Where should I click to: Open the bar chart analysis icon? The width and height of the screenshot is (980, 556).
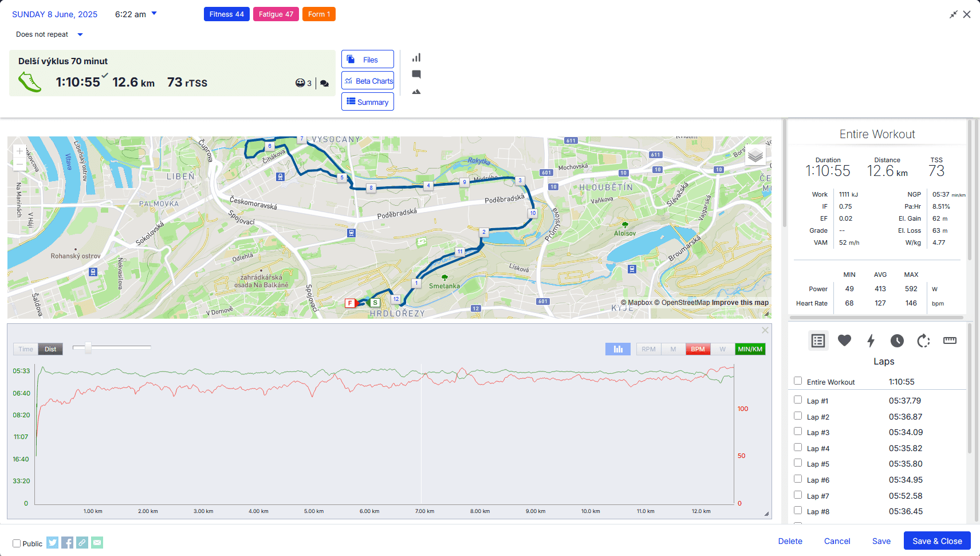point(416,57)
